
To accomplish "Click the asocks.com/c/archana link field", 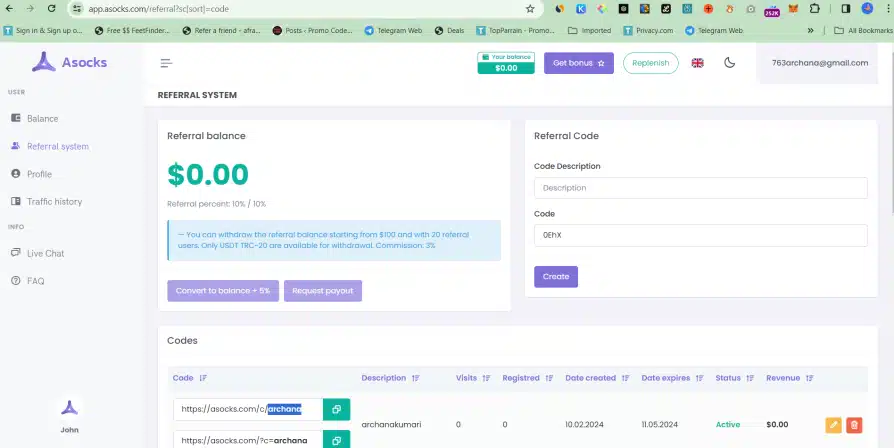I will click(248, 409).
